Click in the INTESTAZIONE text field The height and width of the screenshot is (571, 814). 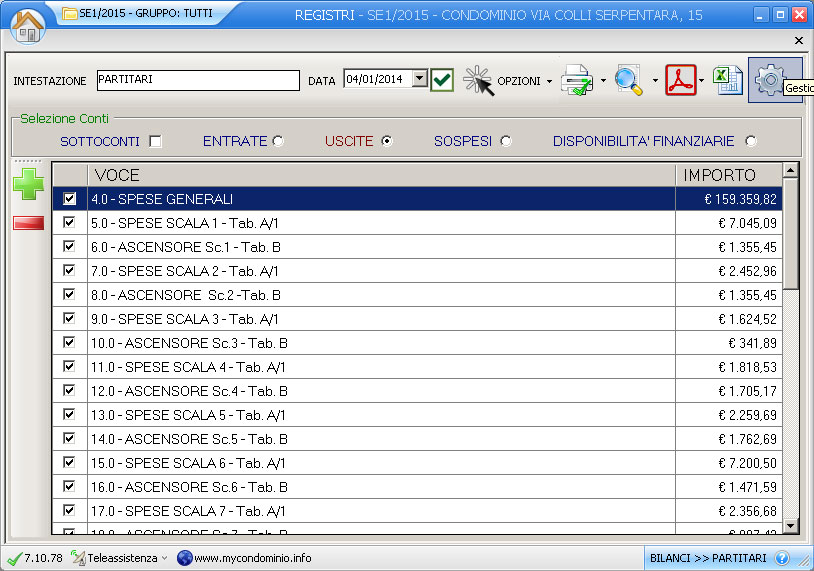click(x=198, y=80)
